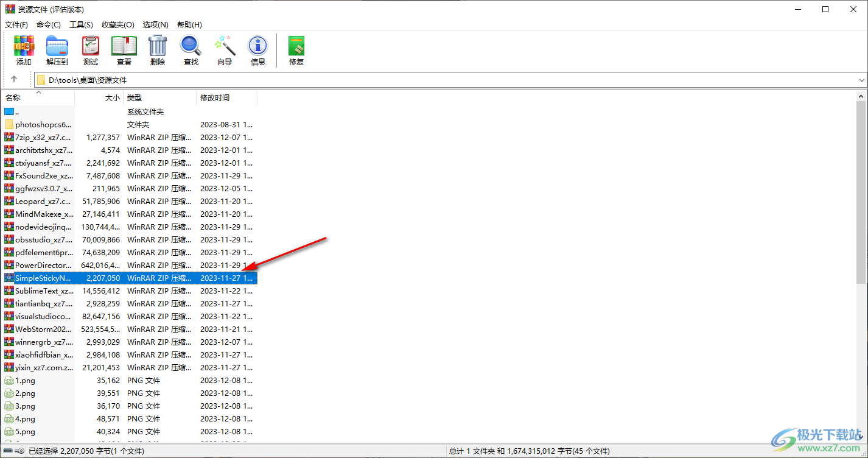Select the ggfwzsv3.0.7_x archive row
The image size is (868, 458).
[130, 188]
